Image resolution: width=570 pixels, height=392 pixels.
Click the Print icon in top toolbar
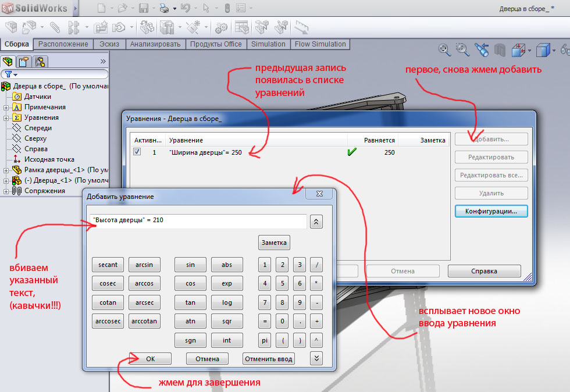[164, 8]
